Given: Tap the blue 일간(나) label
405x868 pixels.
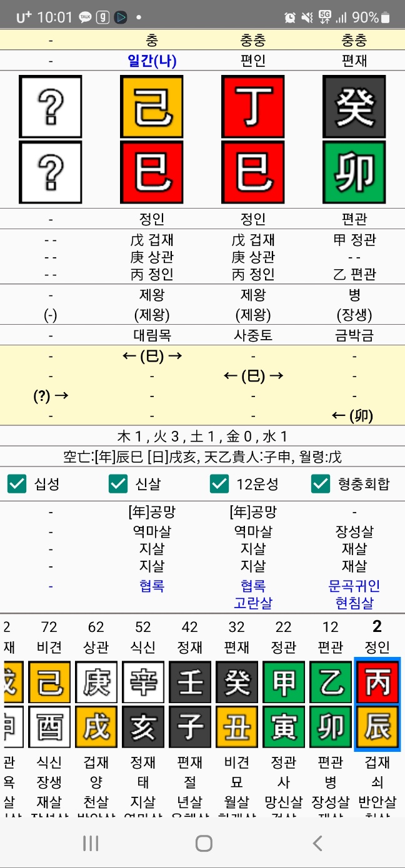Looking at the screenshot, I should tap(152, 61).
